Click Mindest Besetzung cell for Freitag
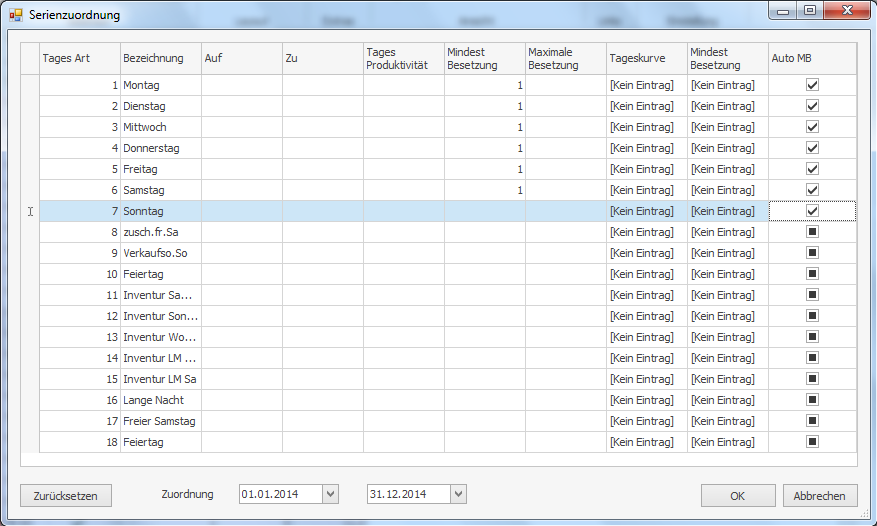 coord(484,169)
